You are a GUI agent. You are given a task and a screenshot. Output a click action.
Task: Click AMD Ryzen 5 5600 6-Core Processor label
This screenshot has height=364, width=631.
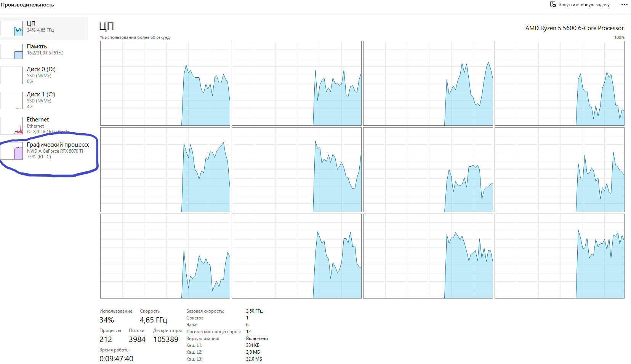[x=575, y=28]
